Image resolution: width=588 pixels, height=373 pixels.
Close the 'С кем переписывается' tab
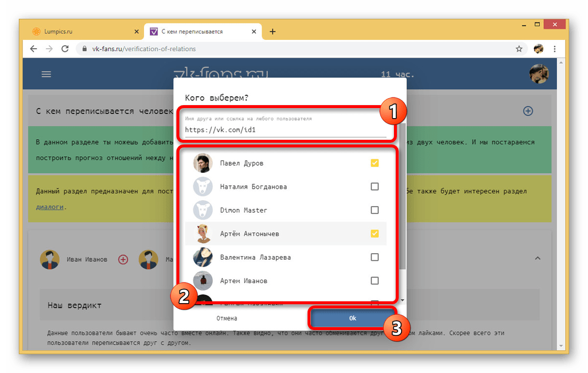coord(254,32)
